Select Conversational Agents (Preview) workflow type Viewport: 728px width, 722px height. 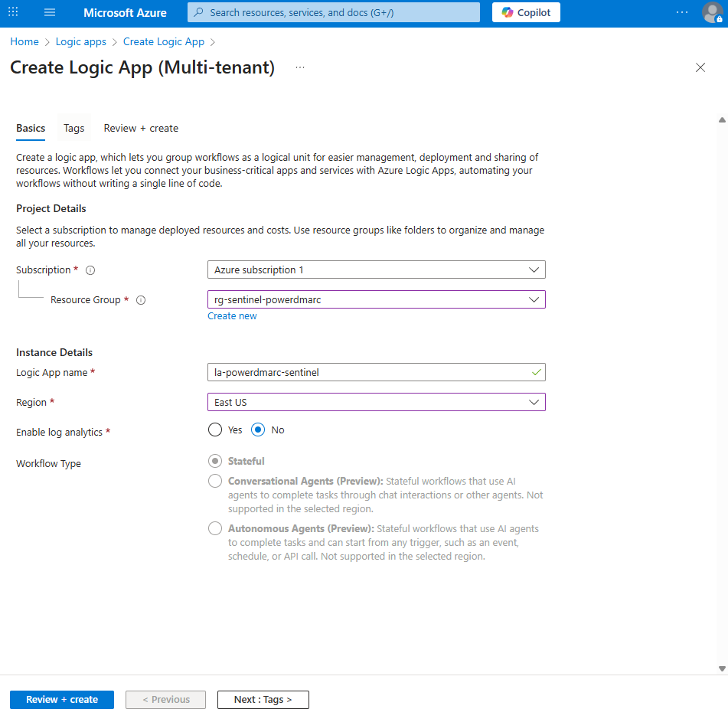coord(215,481)
